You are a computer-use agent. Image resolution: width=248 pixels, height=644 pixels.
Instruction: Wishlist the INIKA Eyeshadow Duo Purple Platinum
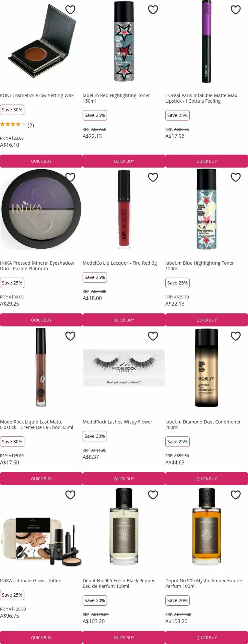pos(70,177)
